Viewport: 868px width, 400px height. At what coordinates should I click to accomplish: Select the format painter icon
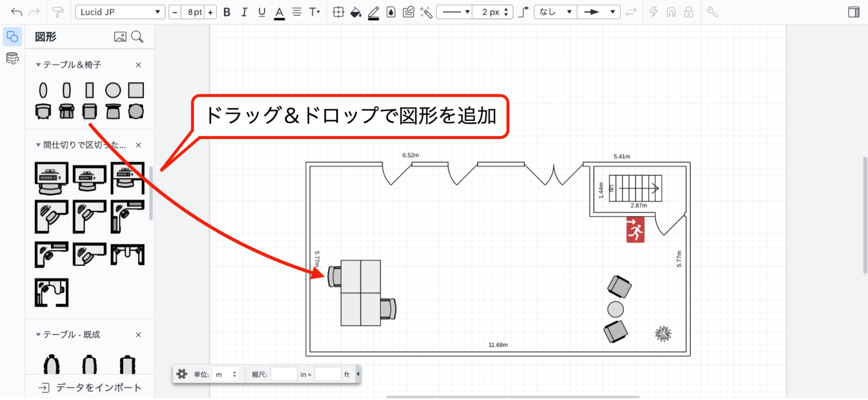coord(57,12)
